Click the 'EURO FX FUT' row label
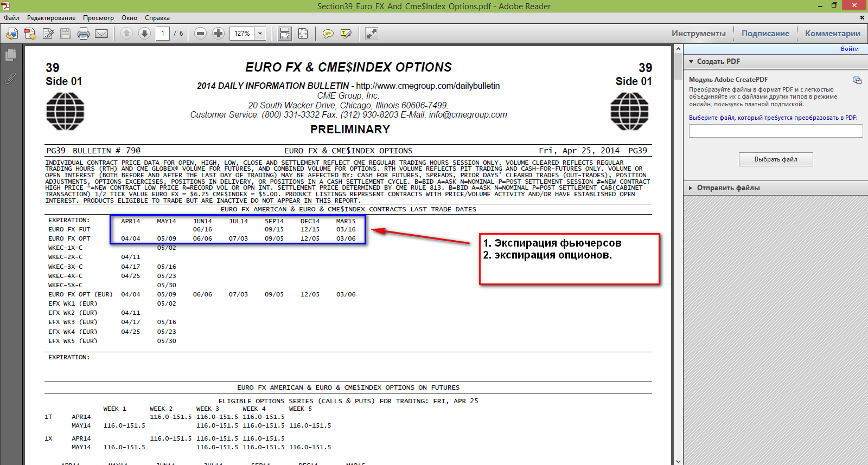This screenshot has height=465, width=868. (69, 229)
